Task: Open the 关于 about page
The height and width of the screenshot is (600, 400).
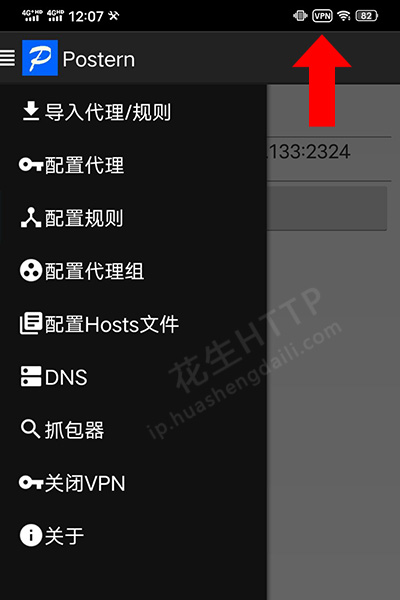Action: click(x=133, y=535)
